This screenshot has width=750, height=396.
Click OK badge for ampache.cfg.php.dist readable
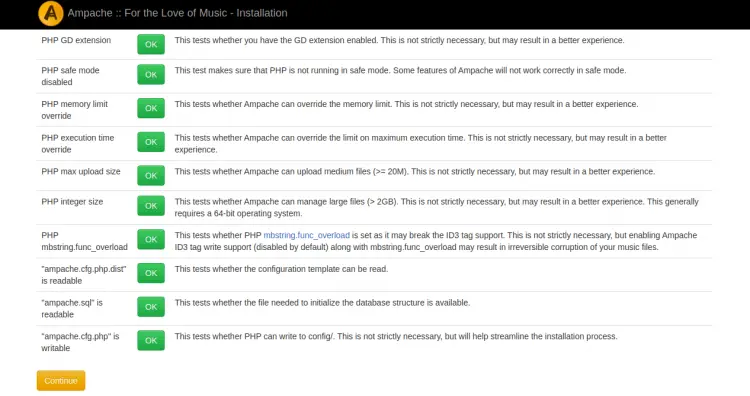pos(151,273)
